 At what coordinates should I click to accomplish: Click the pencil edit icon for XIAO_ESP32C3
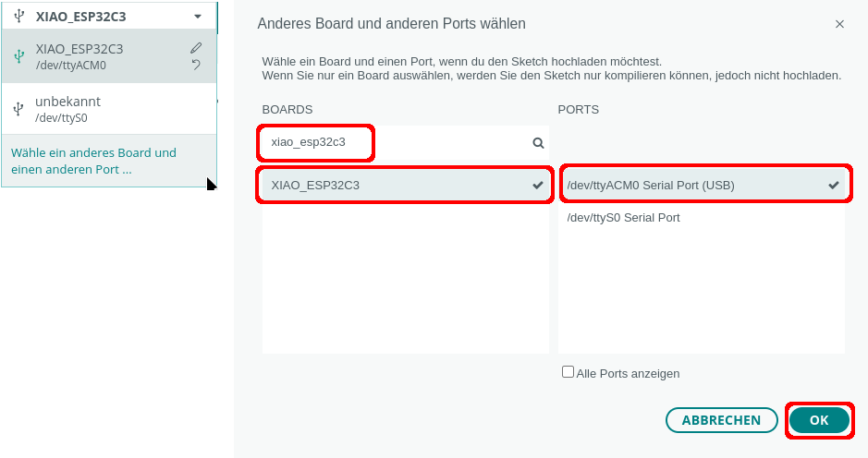(x=196, y=48)
